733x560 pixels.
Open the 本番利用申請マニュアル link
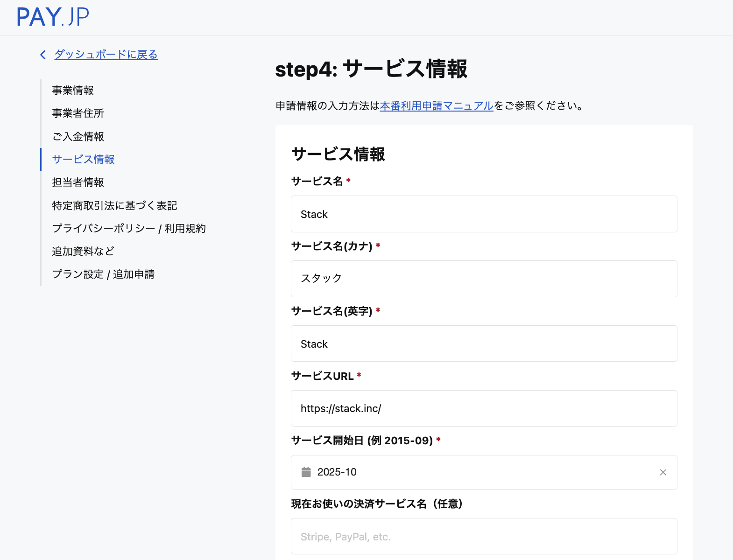point(437,106)
